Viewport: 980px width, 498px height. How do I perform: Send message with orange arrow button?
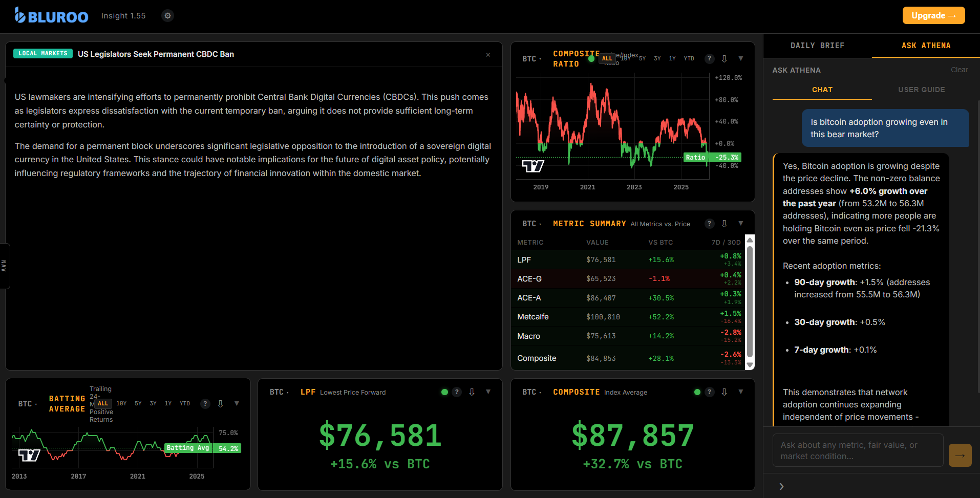pos(960,455)
